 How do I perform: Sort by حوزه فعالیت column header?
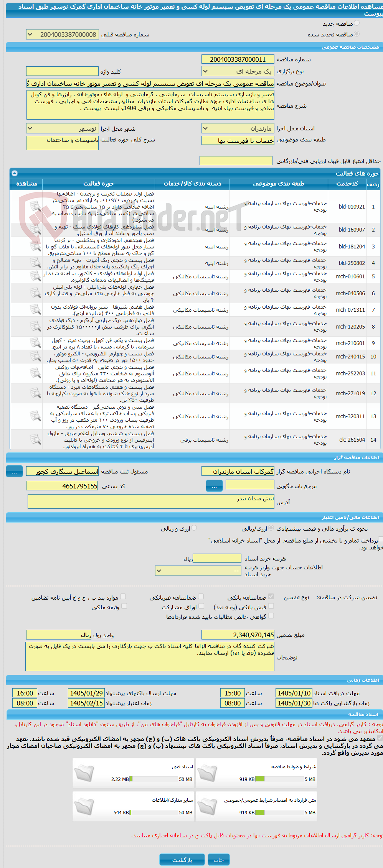pyautogui.click(x=99, y=184)
